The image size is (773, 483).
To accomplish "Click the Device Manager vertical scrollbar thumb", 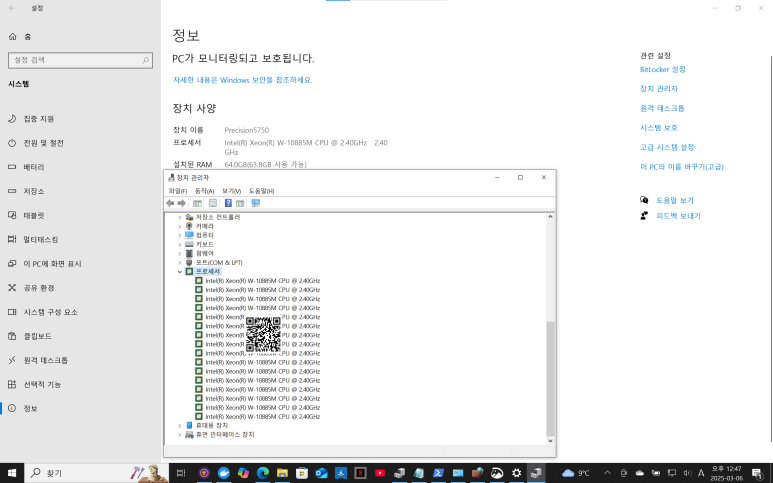I will click(x=550, y=379).
